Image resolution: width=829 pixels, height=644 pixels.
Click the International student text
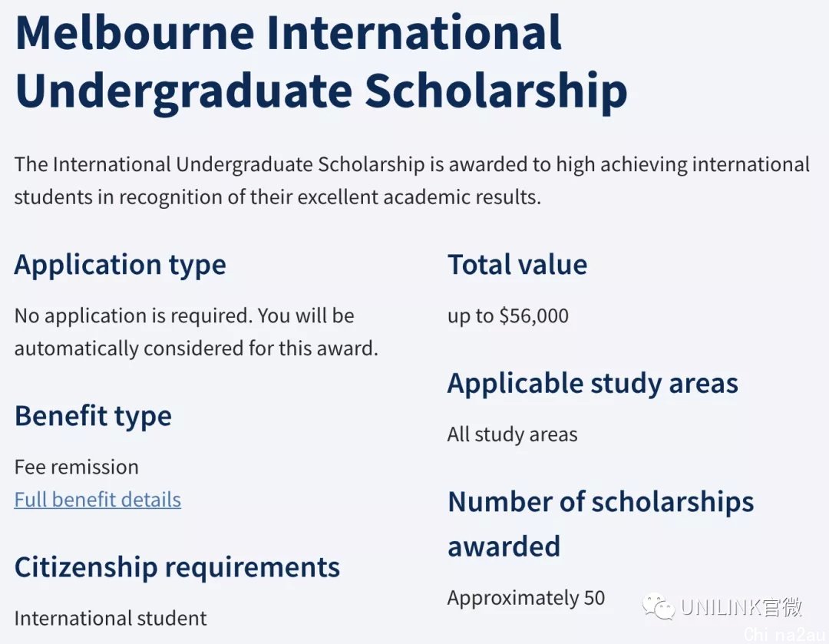click(x=111, y=618)
